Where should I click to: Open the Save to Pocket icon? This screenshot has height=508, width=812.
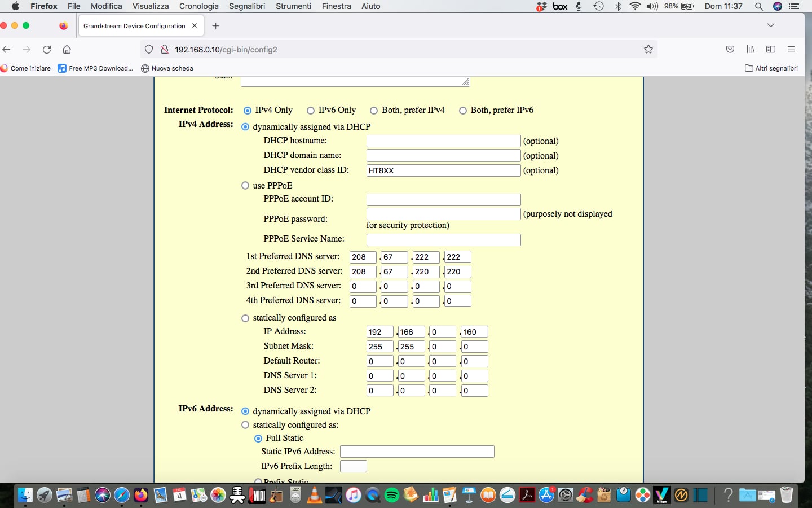click(730, 50)
